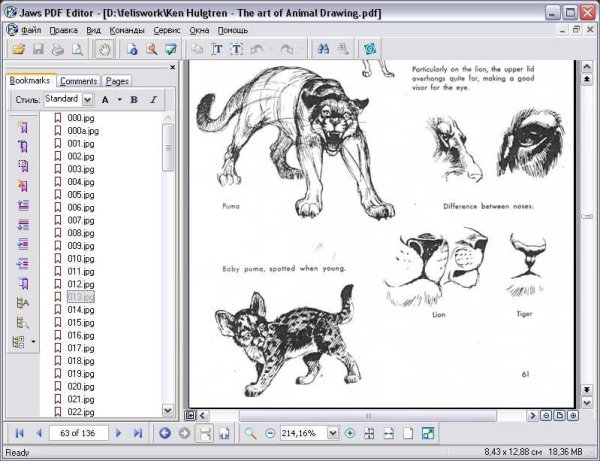This screenshot has height=461, width=600.
Task: Click the binoculars Find icon
Action: 323,48
